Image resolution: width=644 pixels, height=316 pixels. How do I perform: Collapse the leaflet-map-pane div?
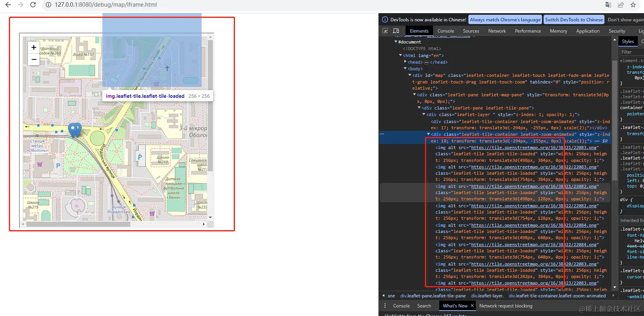414,95
